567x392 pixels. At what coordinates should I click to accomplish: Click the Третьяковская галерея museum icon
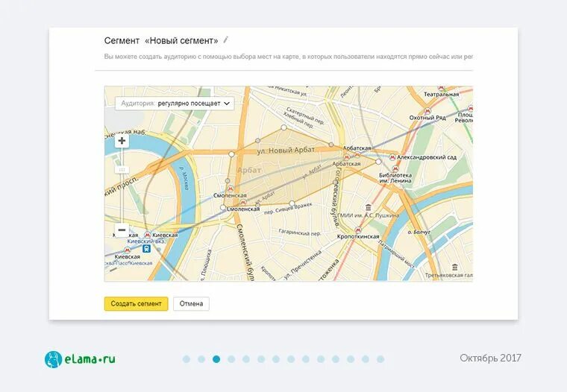point(454,268)
